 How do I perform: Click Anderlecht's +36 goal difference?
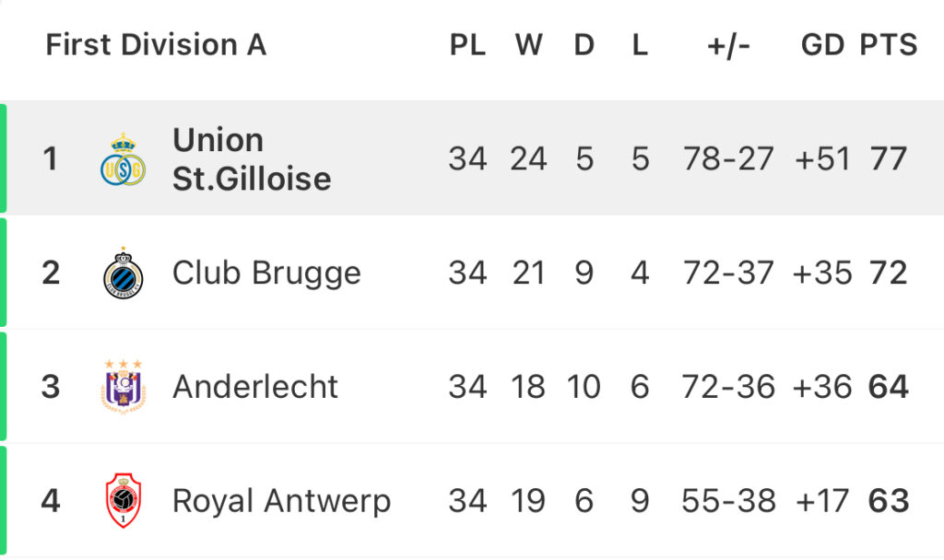[822, 387]
